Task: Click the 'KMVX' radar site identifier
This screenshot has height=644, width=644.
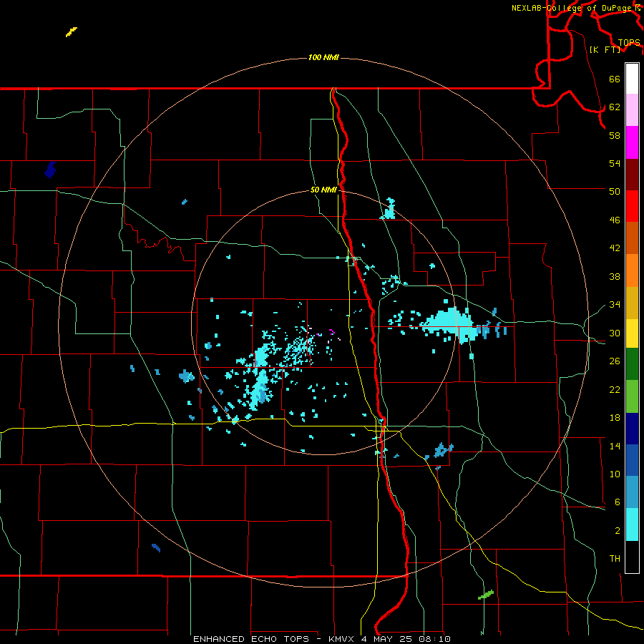Action: pyautogui.click(x=343, y=639)
